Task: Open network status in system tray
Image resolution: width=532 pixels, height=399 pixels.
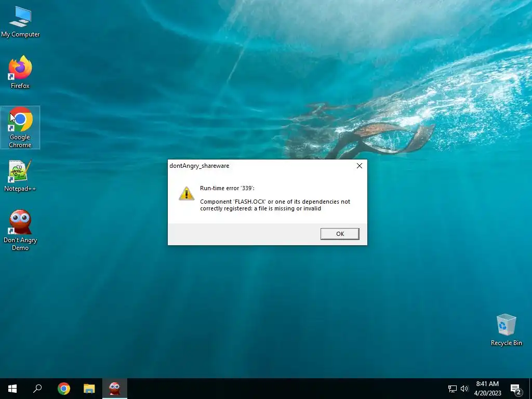Action: pyautogui.click(x=453, y=389)
